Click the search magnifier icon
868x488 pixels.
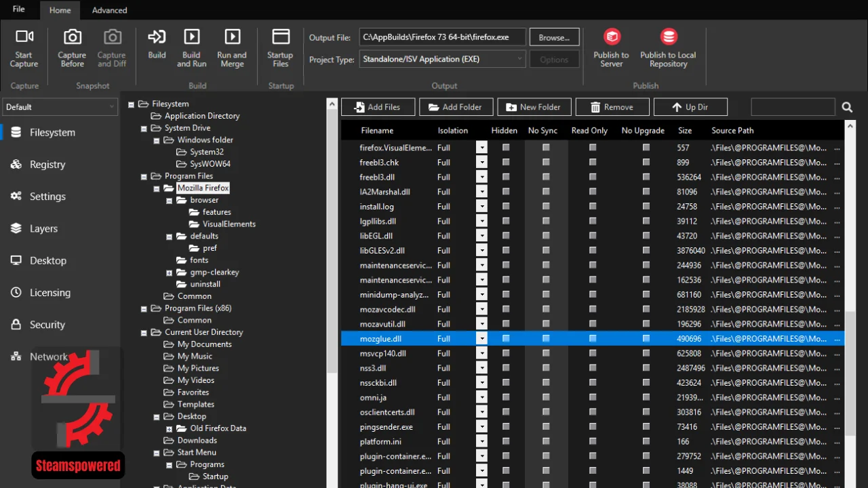[847, 107]
